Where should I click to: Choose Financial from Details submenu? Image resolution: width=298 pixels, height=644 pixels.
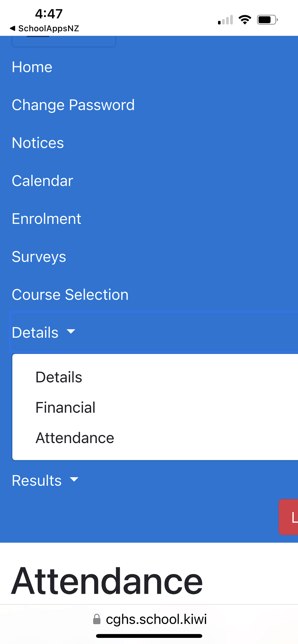tap(65, 408)
